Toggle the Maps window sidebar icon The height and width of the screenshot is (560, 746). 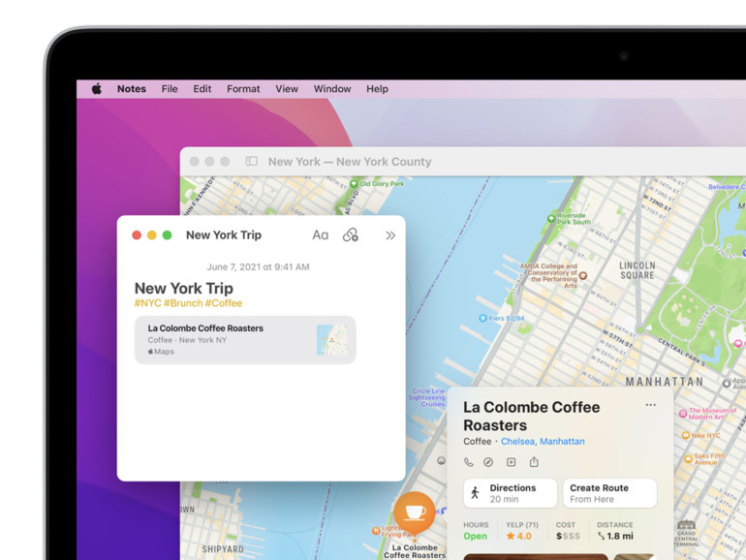(251, 161)
